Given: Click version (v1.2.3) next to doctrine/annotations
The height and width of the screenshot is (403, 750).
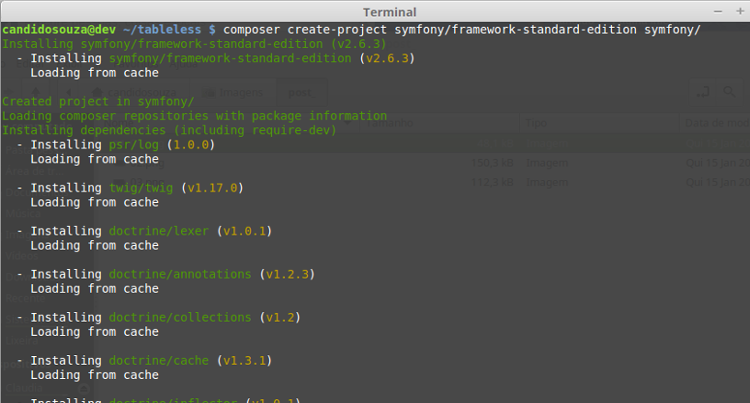Looking at the screenshot, I should coord(287,274).
